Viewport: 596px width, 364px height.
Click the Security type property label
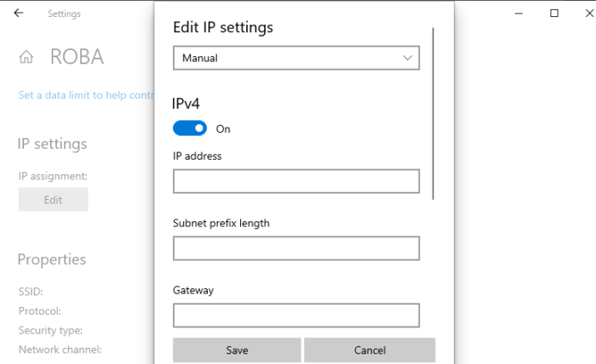pos(50,330)
